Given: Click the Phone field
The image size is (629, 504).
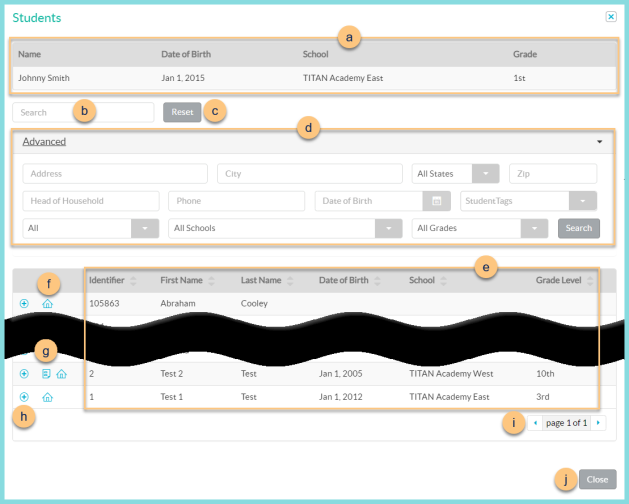Looking at the screenshot, I should (236, 201).
